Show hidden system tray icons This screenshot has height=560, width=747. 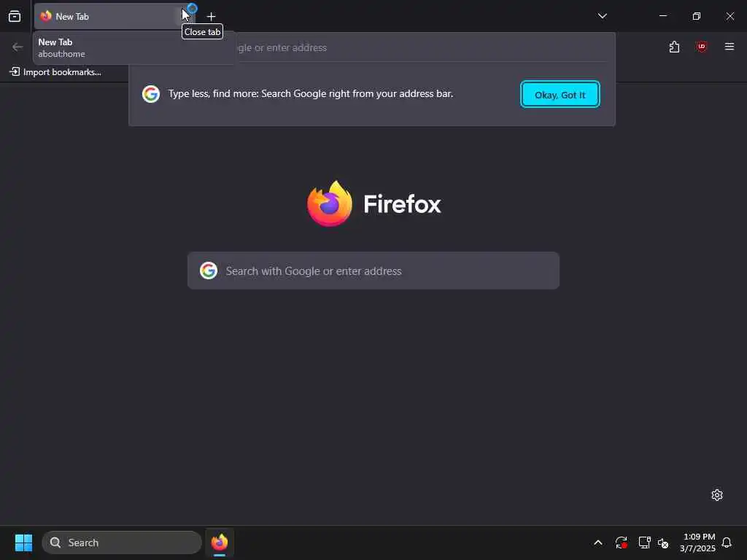coord(598,542)
